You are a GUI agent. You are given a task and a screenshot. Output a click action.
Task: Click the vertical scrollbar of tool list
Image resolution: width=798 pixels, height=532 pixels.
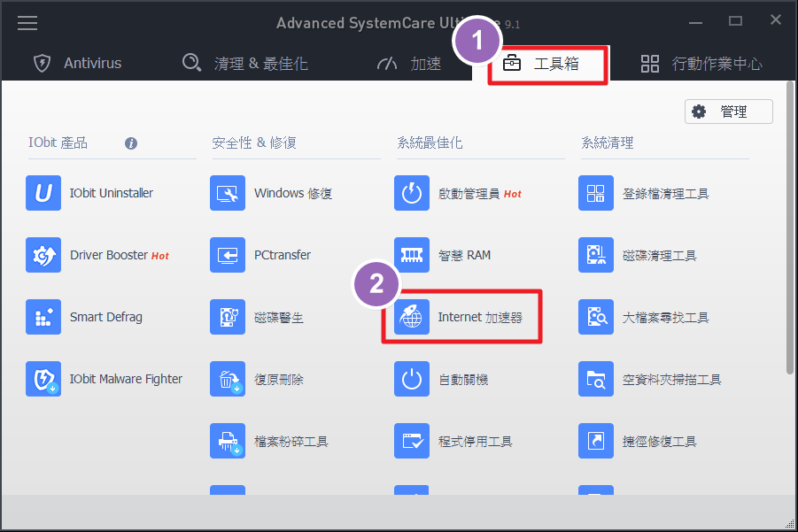coord(790,230)
